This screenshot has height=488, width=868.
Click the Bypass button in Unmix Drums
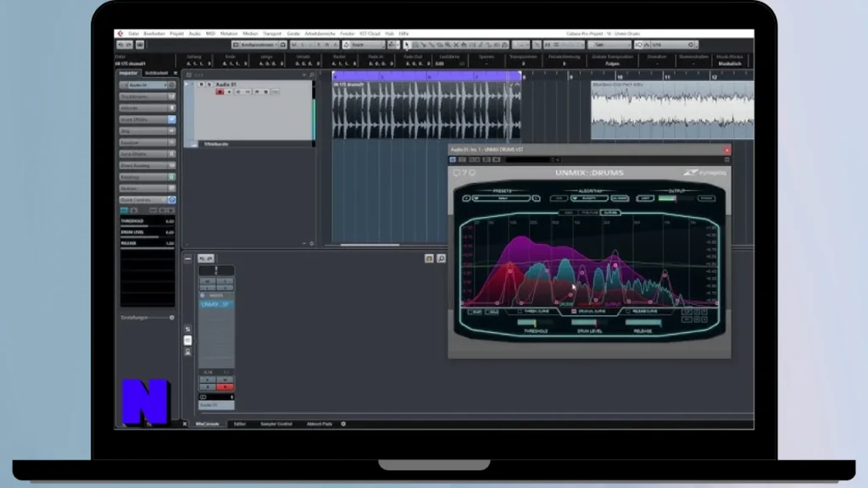706,198
